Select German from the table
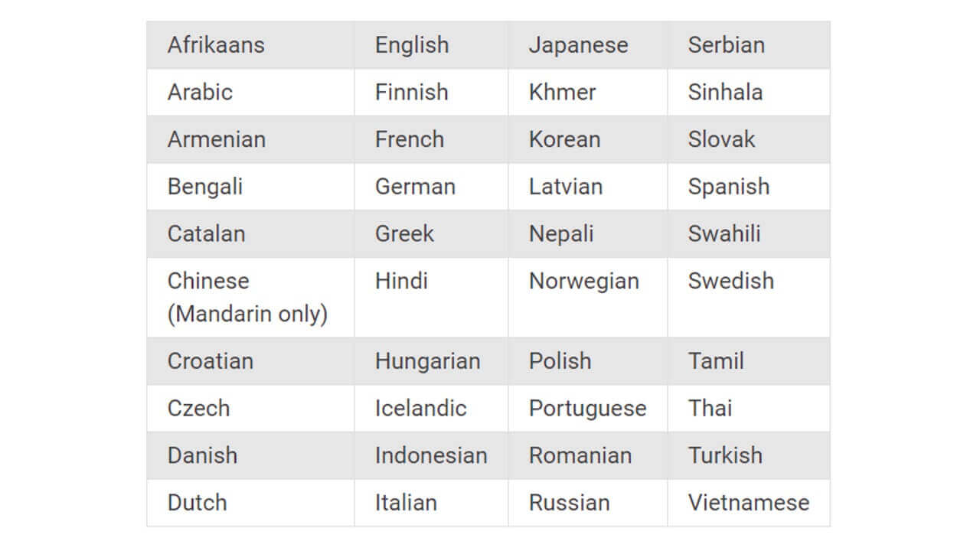The width and height of the screenshot is (980, 551). [415, 187]
